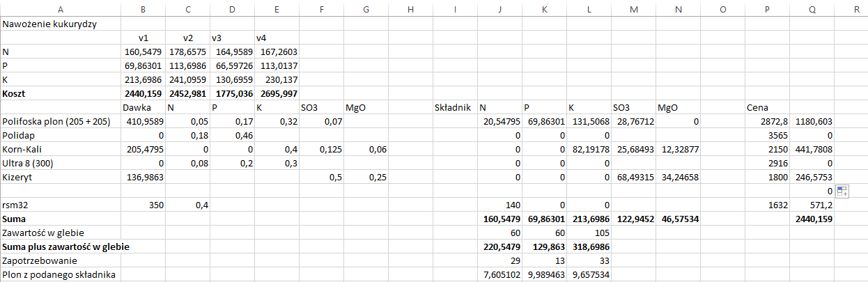Click the 'Koszt' row label cell

coord(17,93)
